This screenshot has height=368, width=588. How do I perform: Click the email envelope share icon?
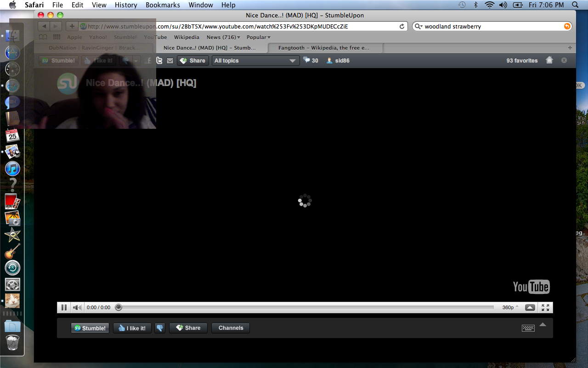point(170,61)
